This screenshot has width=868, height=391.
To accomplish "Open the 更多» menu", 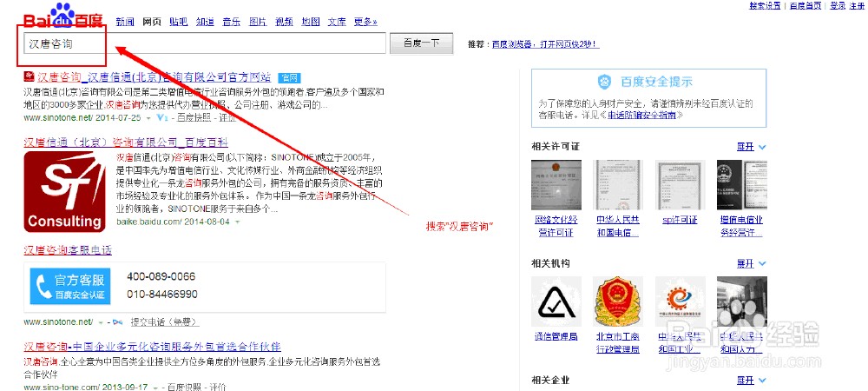I will [365, 22].
